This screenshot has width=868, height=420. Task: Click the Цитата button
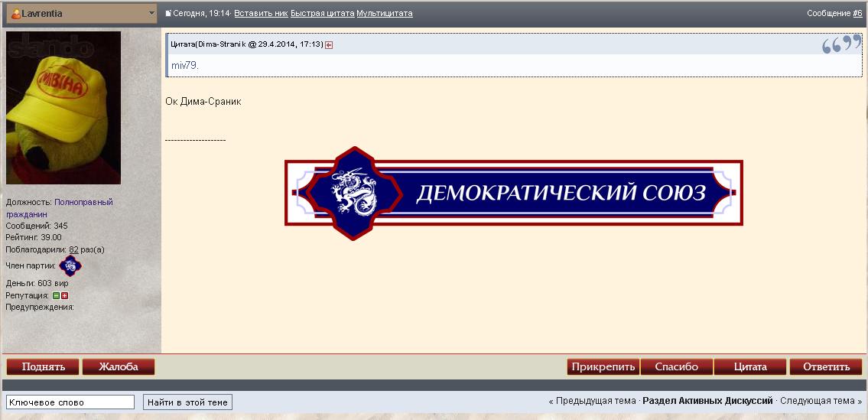click(x=750, y=366)
